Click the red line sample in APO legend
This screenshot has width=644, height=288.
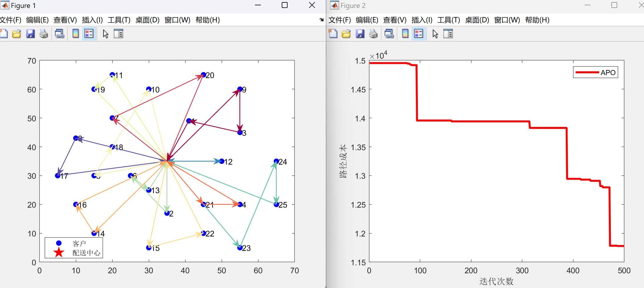coord(587,72)
